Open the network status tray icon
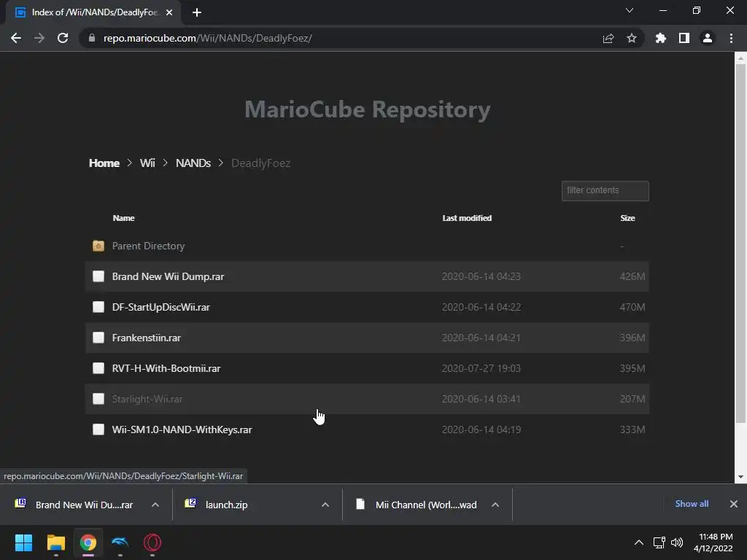Screen dimensions: 747x560 coord(659,542)
